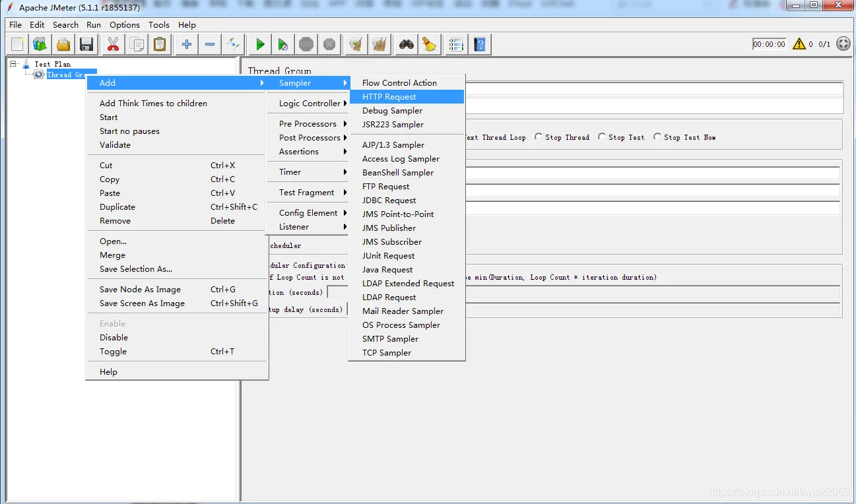Open the Tools menu
The width and height of the screenshot is (856, 504).
(159, 24)
